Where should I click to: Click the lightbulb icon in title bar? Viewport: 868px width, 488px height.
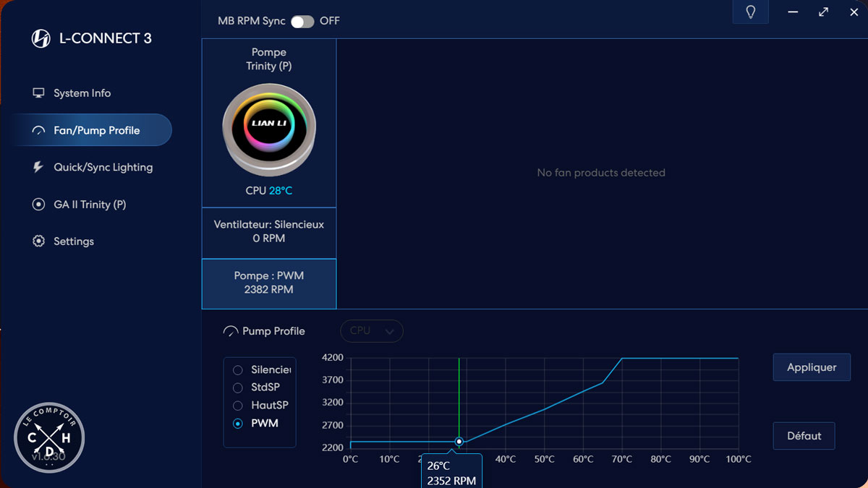click(750, 13)
